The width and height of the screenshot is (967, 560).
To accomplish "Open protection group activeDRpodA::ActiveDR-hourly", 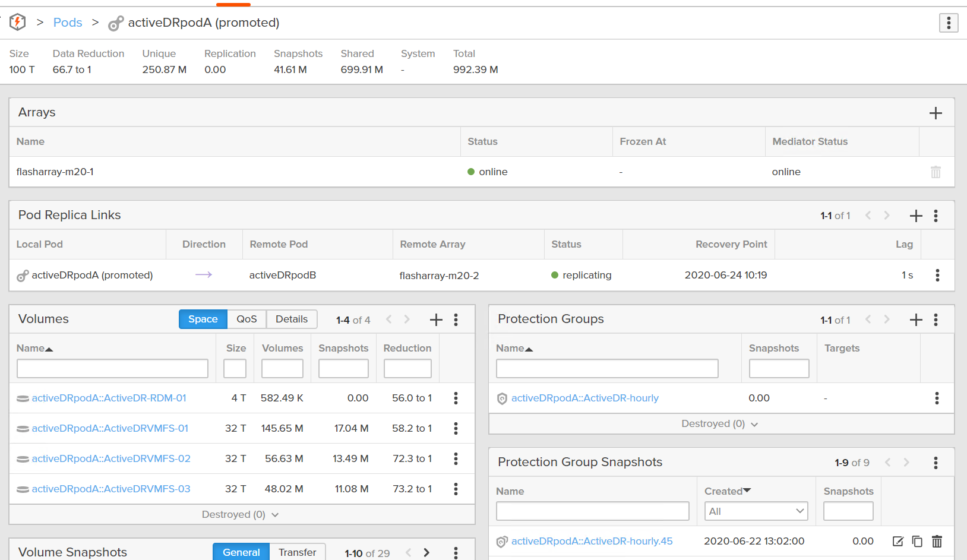I will click(x=585, y=398).
